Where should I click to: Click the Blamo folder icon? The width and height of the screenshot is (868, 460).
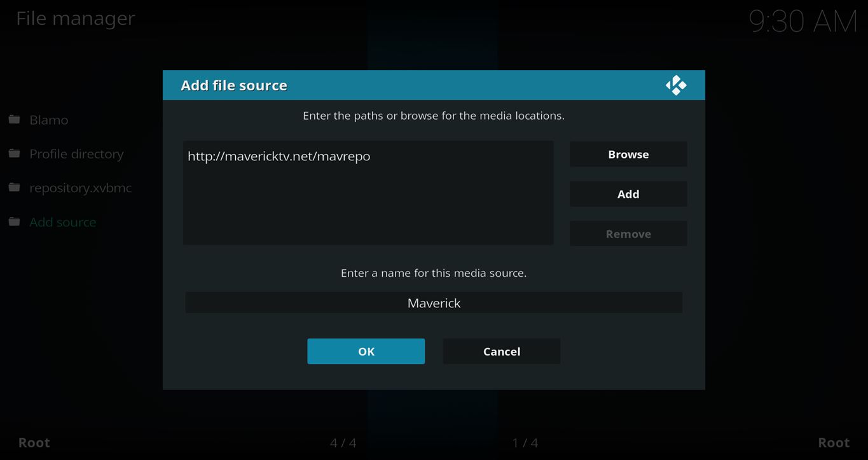15,120
